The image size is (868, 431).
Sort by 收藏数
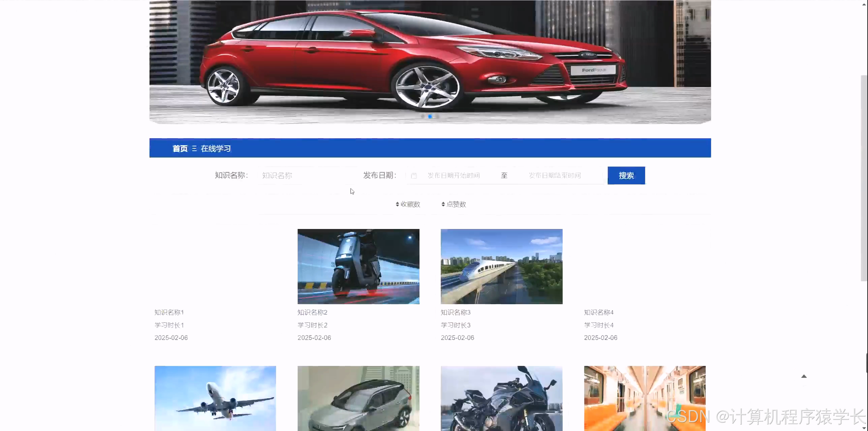408,204
